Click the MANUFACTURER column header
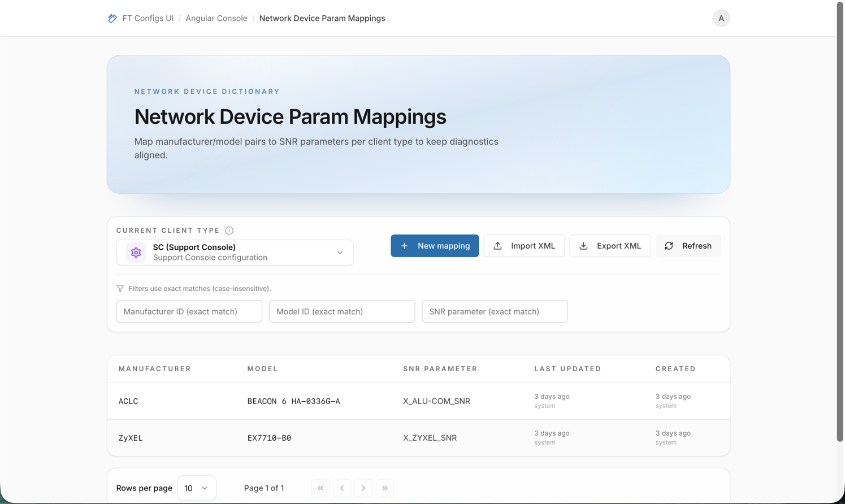The width and height of the screenshot is (845, 504). click(x=155, y=369)
